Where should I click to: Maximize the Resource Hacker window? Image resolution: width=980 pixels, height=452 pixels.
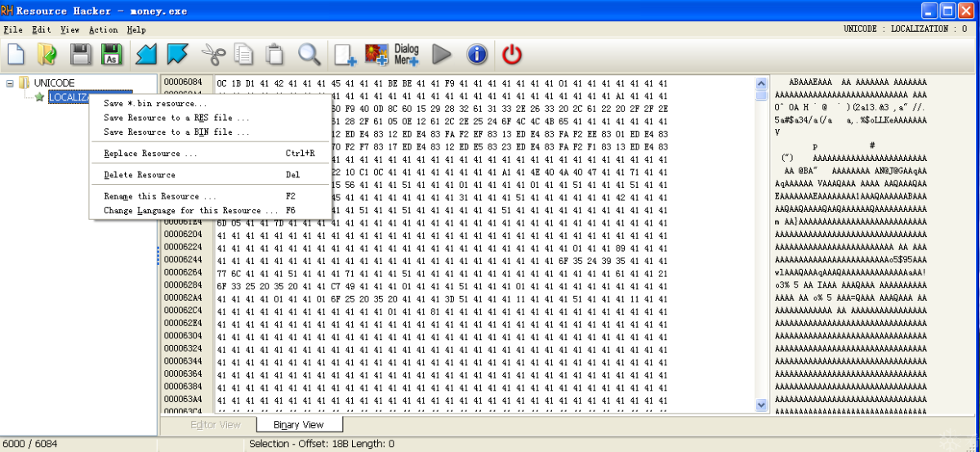(x=947, y=11)
